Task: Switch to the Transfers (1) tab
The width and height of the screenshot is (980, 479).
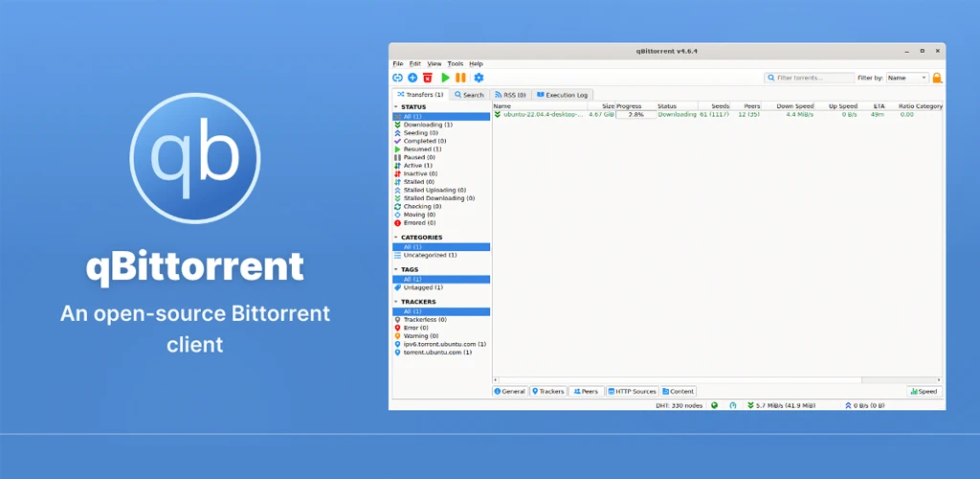Action: coord(420,95)
